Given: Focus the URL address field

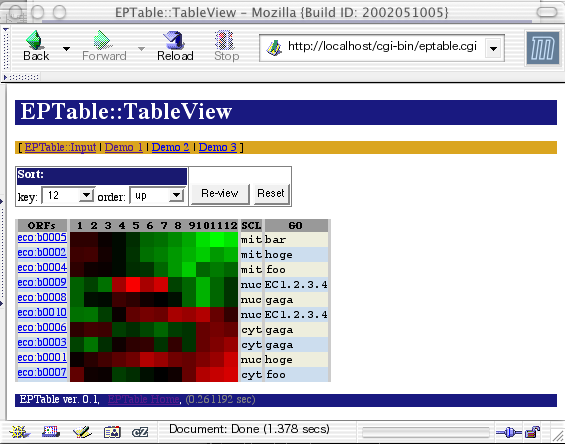Looking at the screenshot, I should coord(382,46).
